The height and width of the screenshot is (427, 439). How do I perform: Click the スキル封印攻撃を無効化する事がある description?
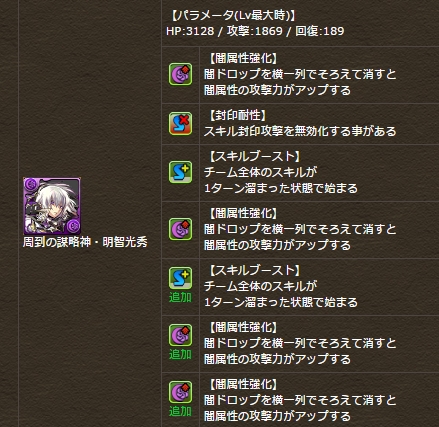(x=300, y=131)
